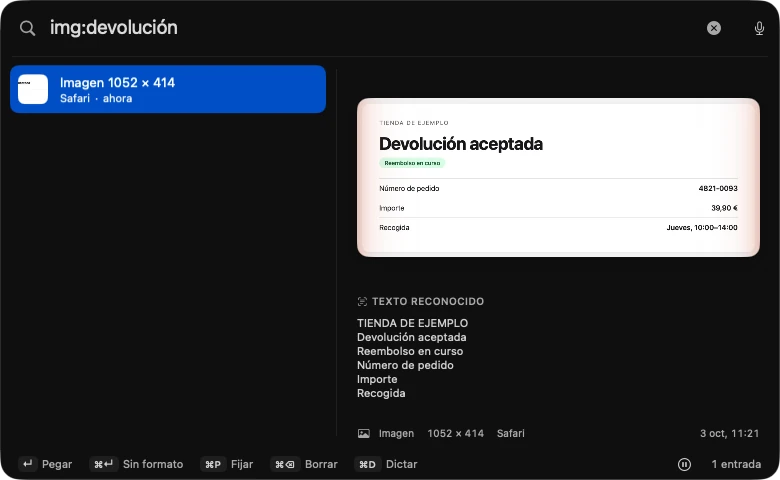
Task: Click the ⌘⌫ shortcut badge
Action: (285, 464)
